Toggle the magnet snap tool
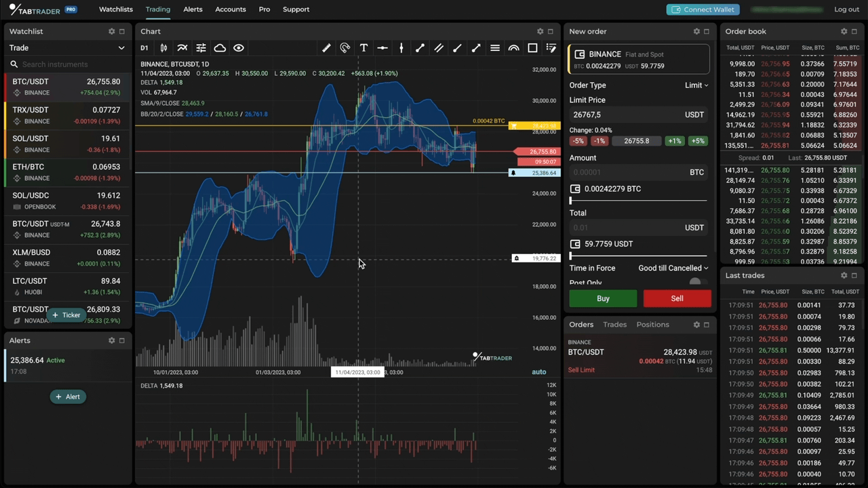 click(344, 48)
